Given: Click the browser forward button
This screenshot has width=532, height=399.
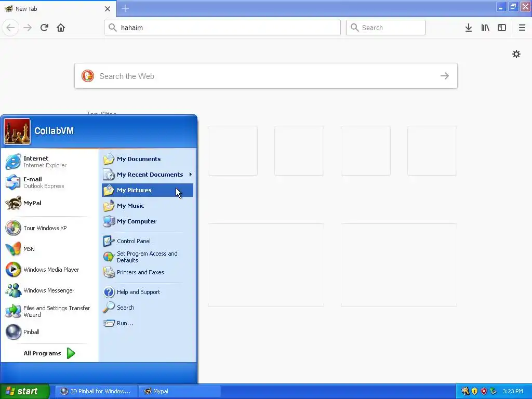Looking at the screenshot, I should tap(28, 28).
